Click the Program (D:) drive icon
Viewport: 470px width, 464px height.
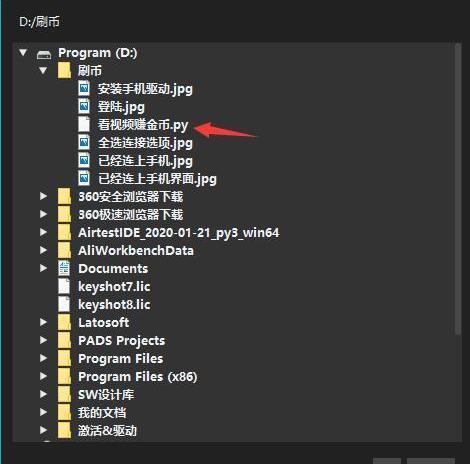click(x=44, y=54)
